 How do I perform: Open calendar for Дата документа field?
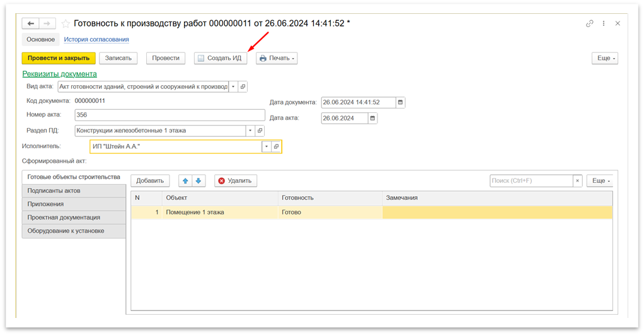[401, 102]
